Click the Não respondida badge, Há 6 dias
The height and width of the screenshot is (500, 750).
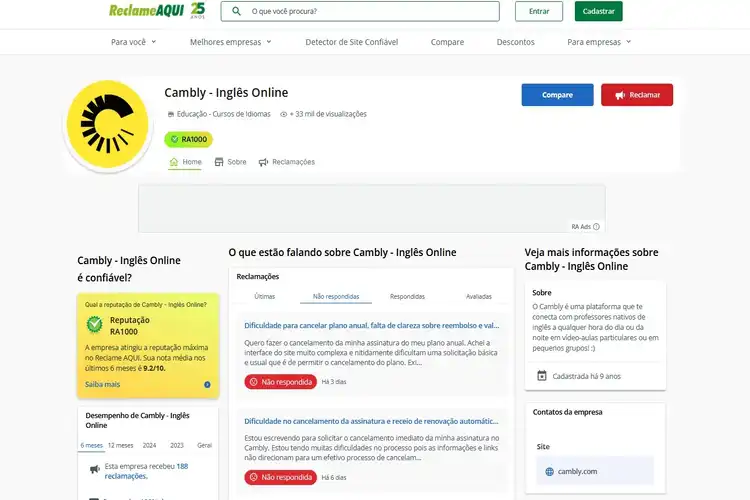(280, 478)
